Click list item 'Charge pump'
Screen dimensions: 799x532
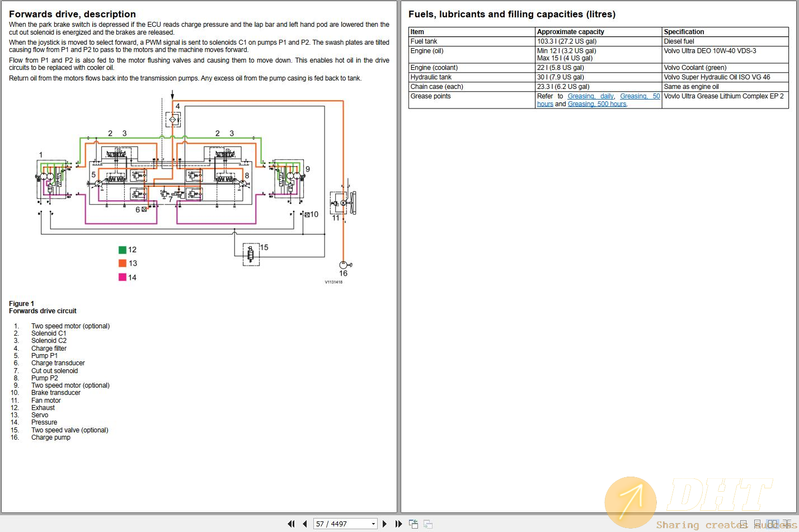(51, 437)
